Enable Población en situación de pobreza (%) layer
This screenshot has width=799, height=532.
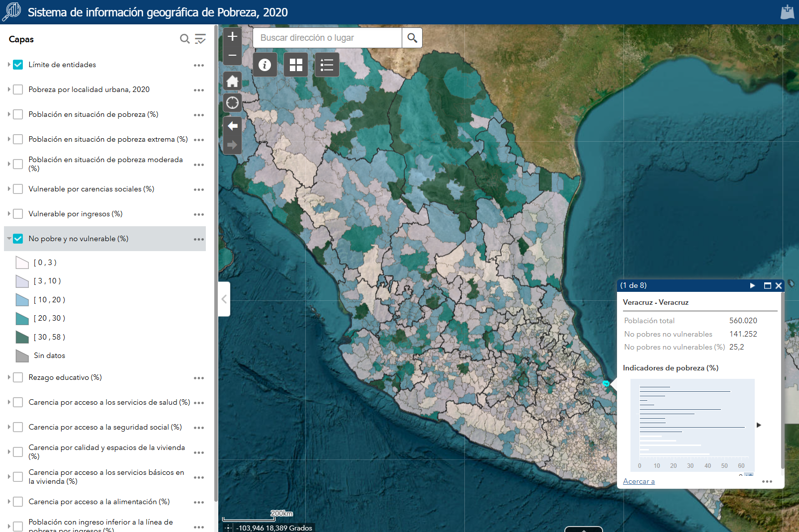[x=18, y=114]
